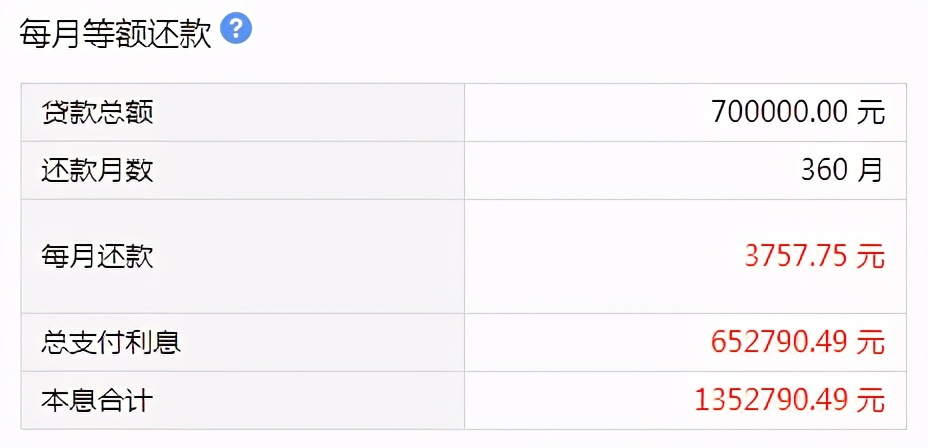Click the 总支付利息 label
The width and height of the screenshot is (928, 448).
click(110, 342)
